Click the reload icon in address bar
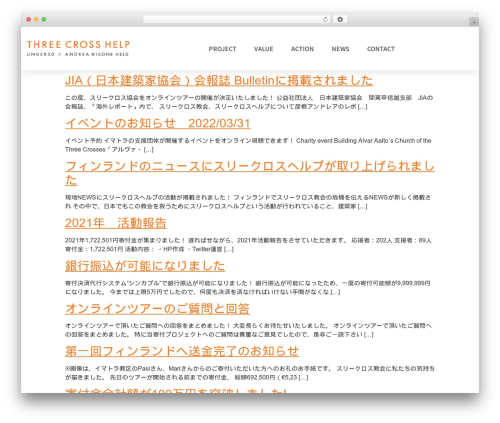Image resolution: width=500 pixels, height=423 pixels. 325,20
